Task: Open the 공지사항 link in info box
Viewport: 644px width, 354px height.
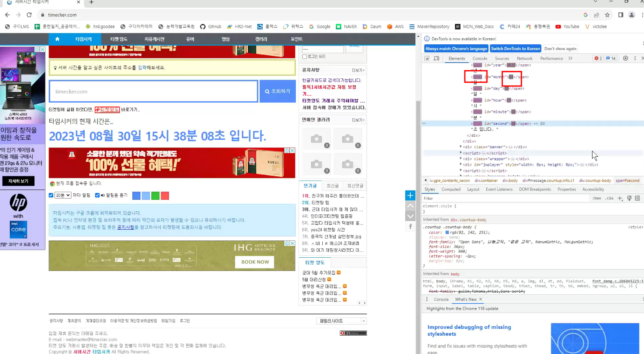Action: click(126, 227)
